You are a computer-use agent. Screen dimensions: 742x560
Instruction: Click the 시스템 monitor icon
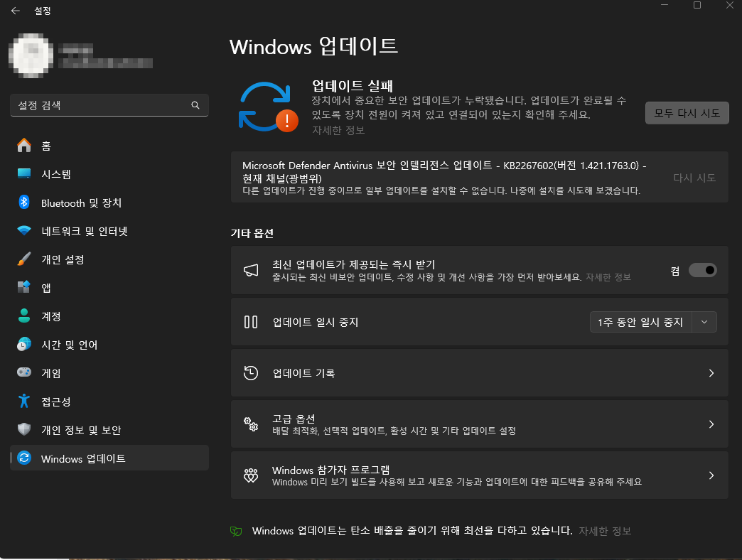(x=24, y=173)
